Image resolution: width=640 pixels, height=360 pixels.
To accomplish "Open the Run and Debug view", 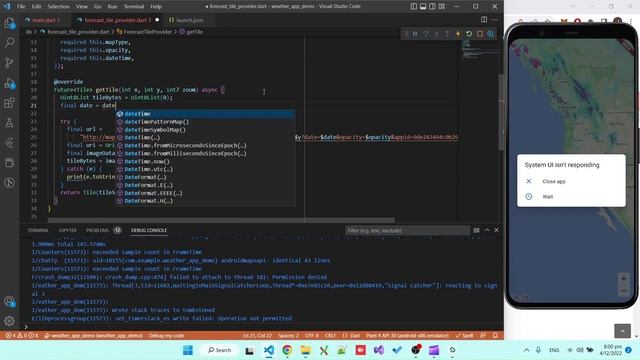I will click(x=9, y=83).
